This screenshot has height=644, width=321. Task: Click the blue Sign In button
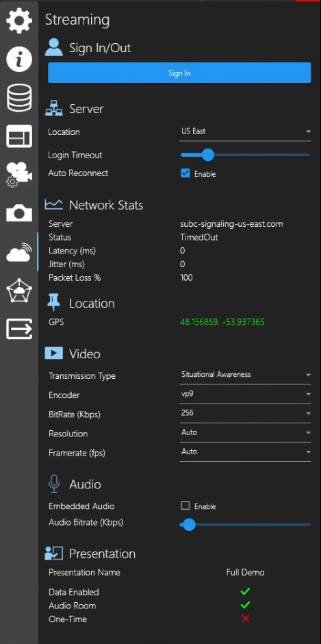(179, 73)
